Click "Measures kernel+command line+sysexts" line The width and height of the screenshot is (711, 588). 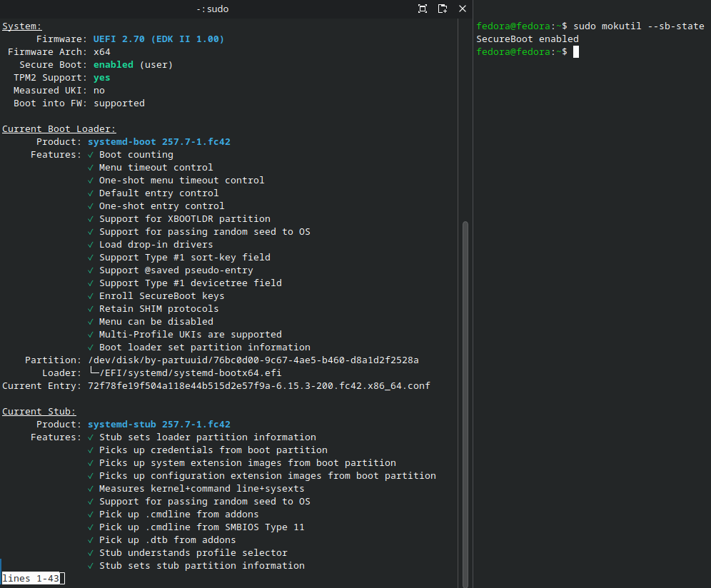(202, 489)
